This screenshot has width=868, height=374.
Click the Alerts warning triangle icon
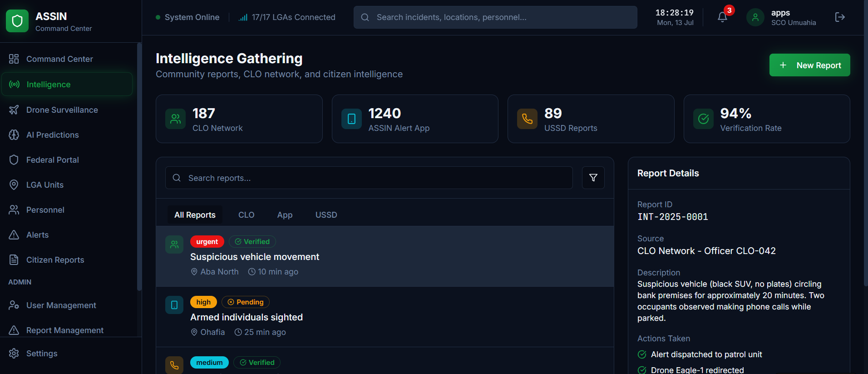pyautogui.click(x=14, y=235)
